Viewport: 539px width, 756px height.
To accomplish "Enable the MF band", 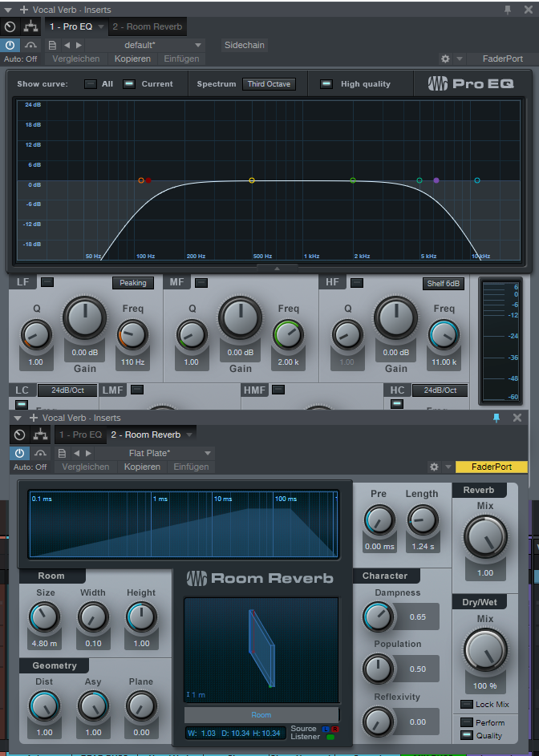I will [x=201, y=282].
